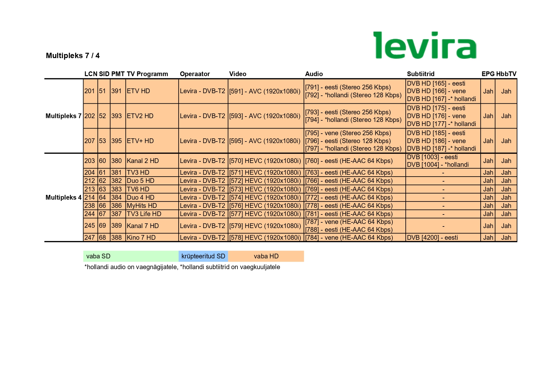Image resolution: width=555 pixels, height=392 pixels.
Task: Click subtitle line 'DVB HD [176] - vene'
Action: (x=436, y=116)
